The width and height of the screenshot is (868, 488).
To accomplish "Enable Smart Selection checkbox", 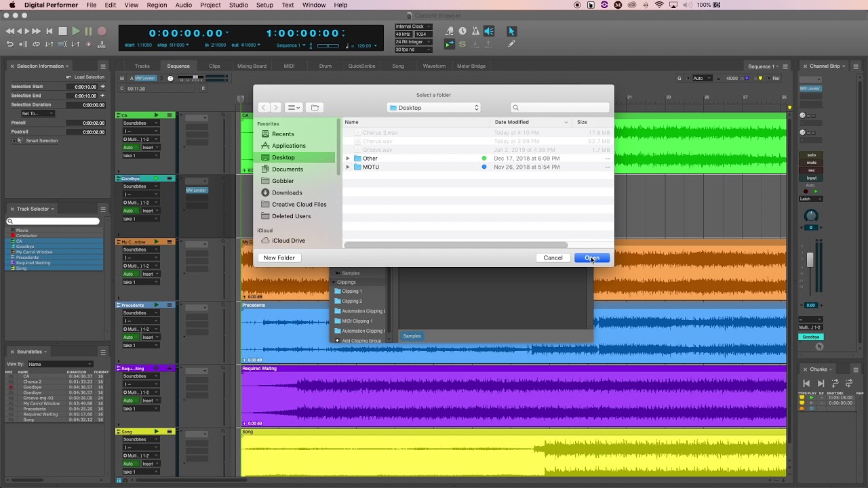I will coord(15,141).
